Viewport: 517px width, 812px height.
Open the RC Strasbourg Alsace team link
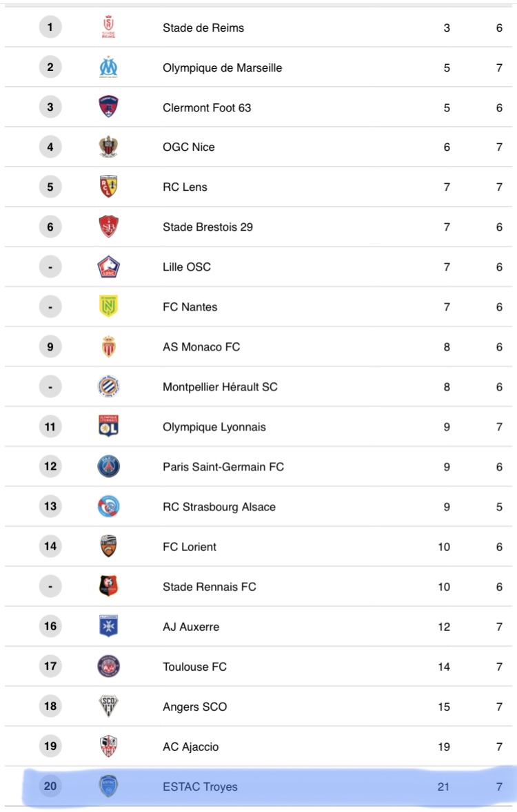[x=219, y=507]
